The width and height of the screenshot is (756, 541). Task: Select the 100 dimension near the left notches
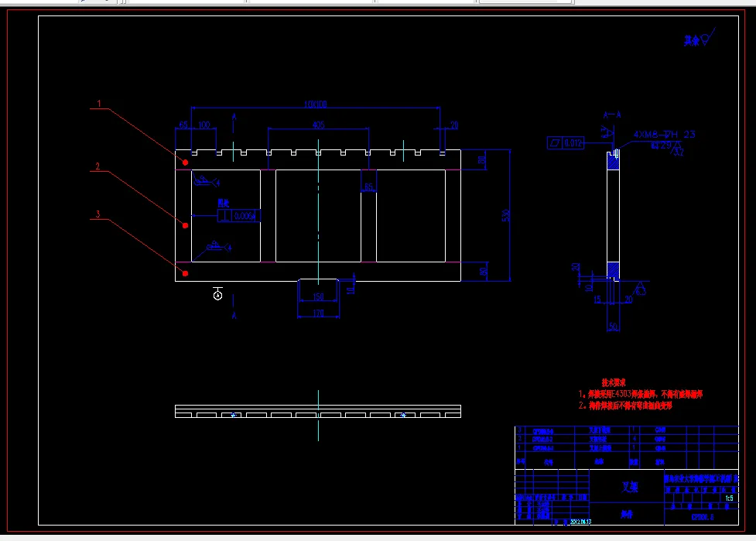tap(204, 125)
